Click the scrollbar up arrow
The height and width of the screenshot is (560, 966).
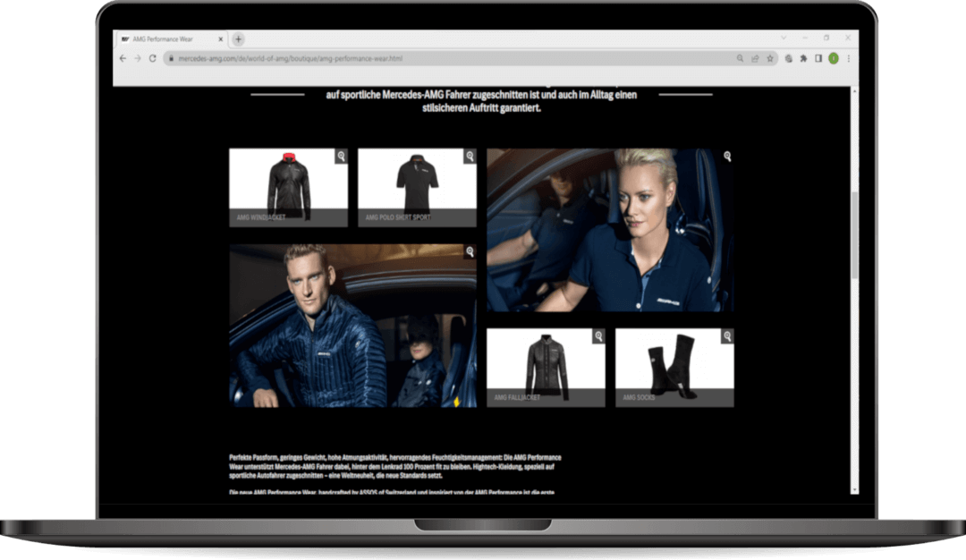pyautogui.click(x=854, y=91)
